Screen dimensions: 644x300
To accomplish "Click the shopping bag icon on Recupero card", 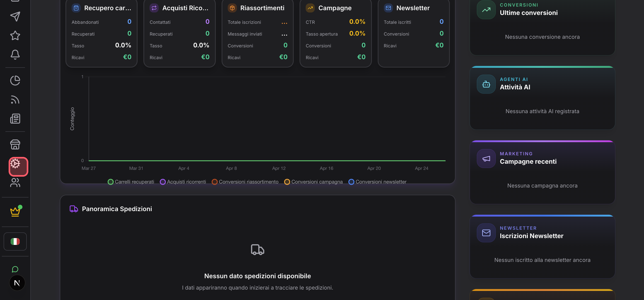I will pos(76,8).
